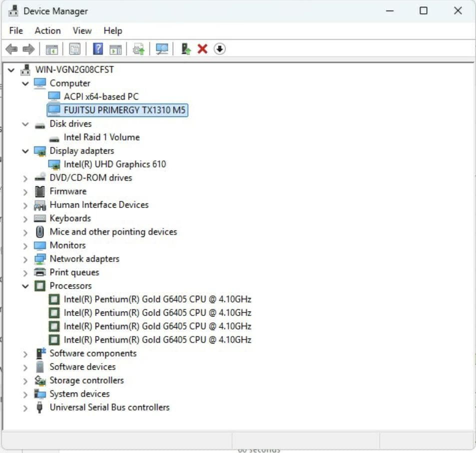
Task: Expand the Universal Serial Bus controllers node
Action: point(25,407)
